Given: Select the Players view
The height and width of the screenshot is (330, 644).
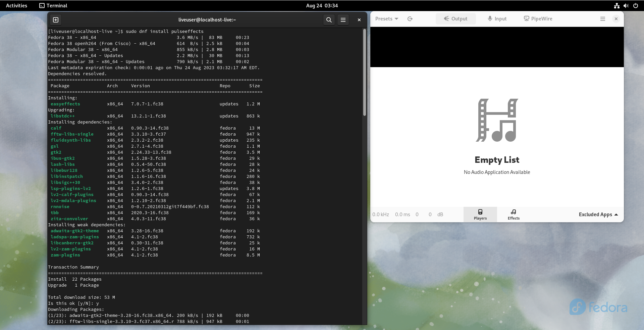Looking at the screenshot, I should [x=480, y=214].
